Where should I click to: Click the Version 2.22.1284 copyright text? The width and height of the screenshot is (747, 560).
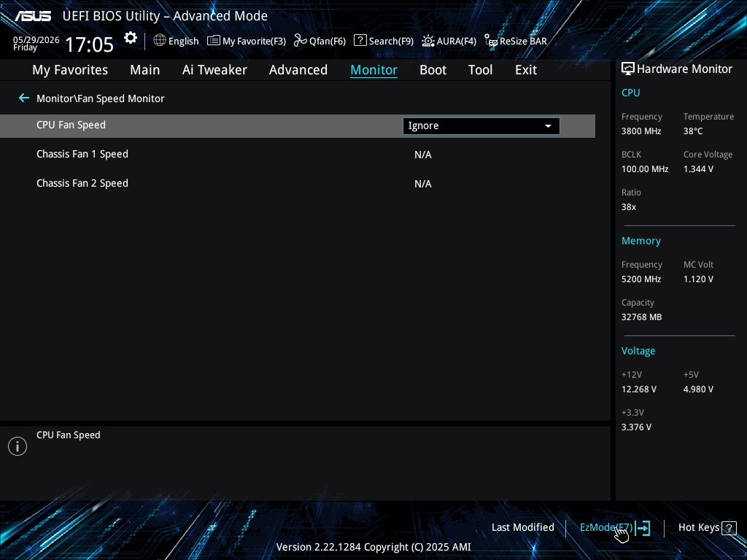373,547
